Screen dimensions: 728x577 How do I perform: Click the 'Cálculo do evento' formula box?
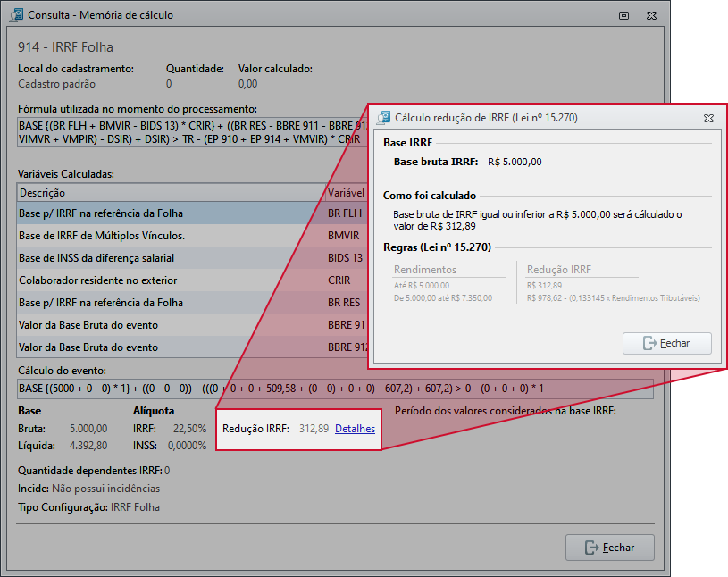coord(335,389)
